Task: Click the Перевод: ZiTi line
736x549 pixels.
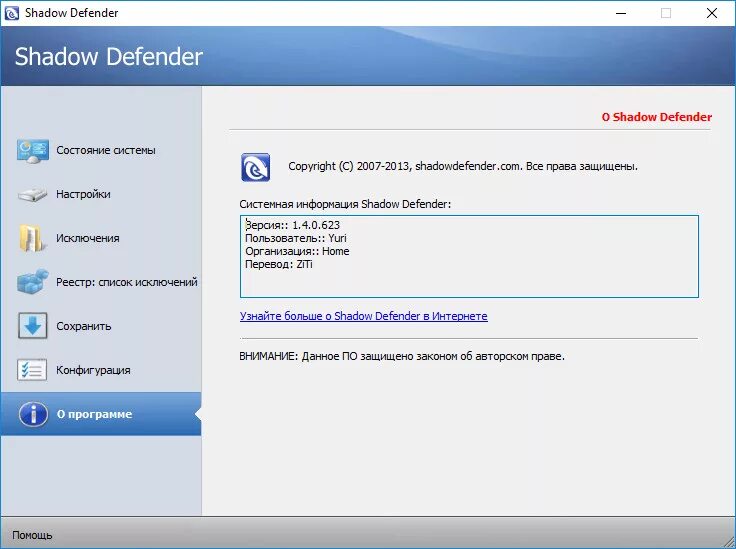Action: click(279, 265)
